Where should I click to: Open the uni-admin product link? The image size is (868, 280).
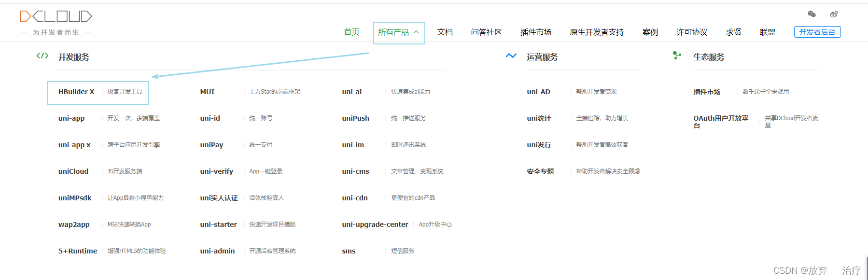click(x=217, y=251)
